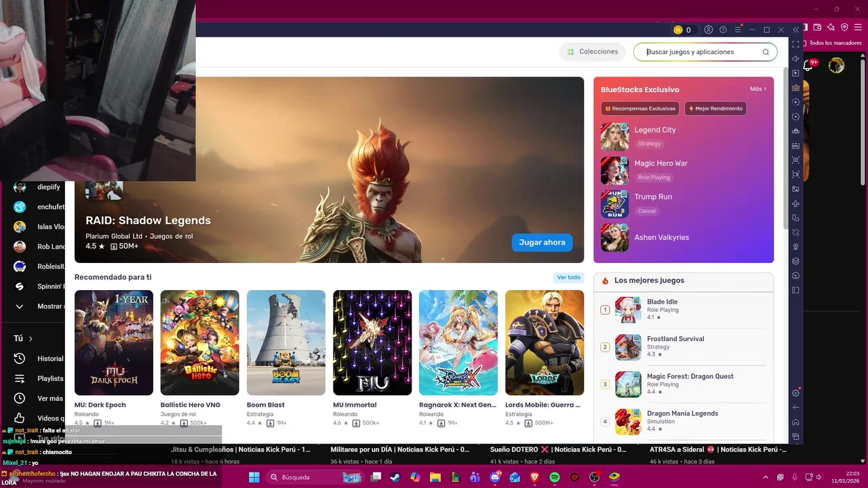This screenshot has width=868, height=488.
Task: Open Dragon Mania Legends entry
Action: point(684,422)
